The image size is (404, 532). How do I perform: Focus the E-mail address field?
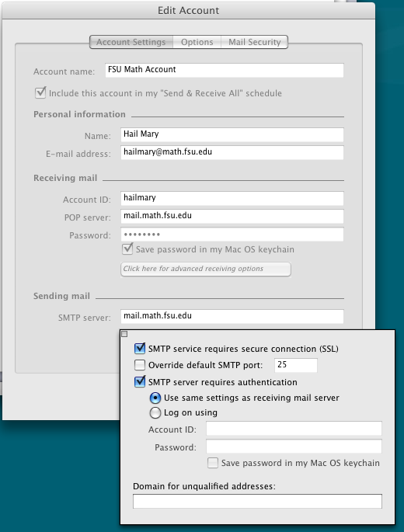point(232,152)
